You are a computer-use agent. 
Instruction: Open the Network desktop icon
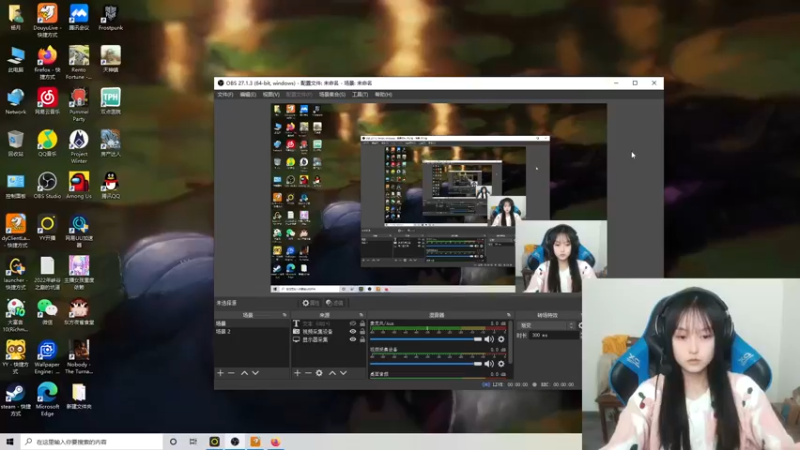coord(15,101)
